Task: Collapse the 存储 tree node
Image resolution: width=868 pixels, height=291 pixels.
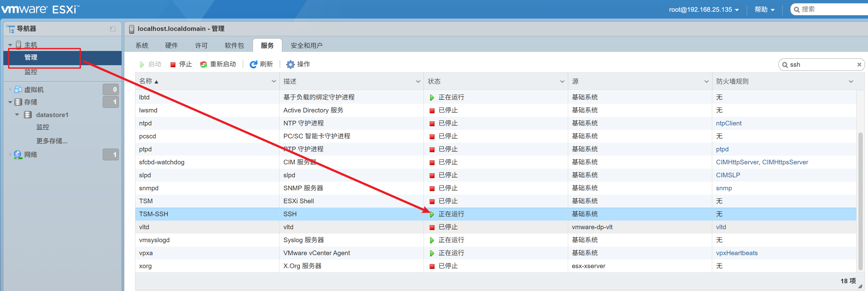Action: pyautogui.click(x=10, y=102)
